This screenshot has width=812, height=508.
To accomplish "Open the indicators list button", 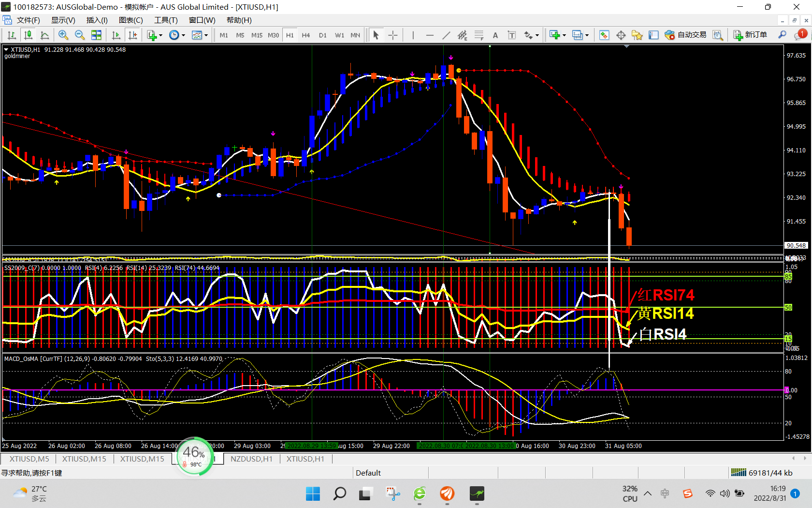I will pos(152,35).
